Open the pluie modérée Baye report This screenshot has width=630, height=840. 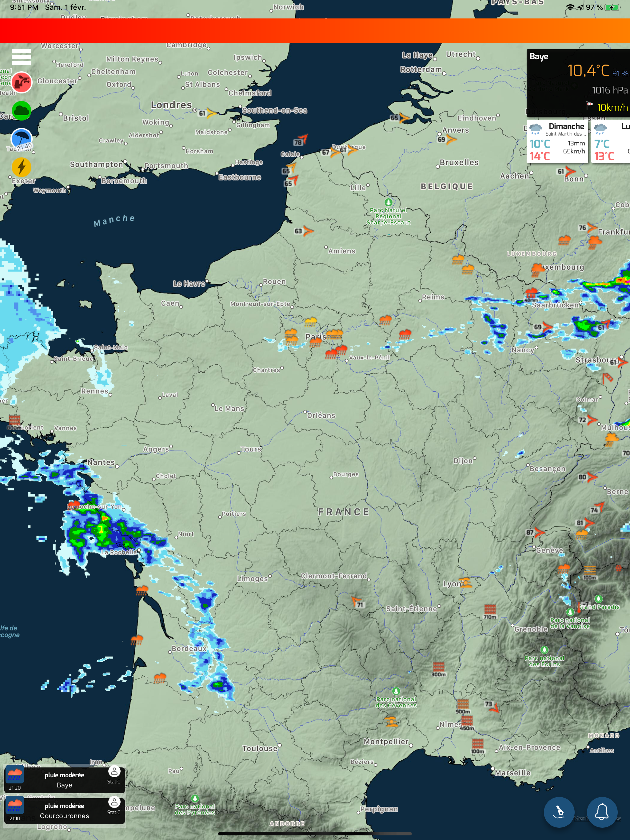tap(64, 780)
